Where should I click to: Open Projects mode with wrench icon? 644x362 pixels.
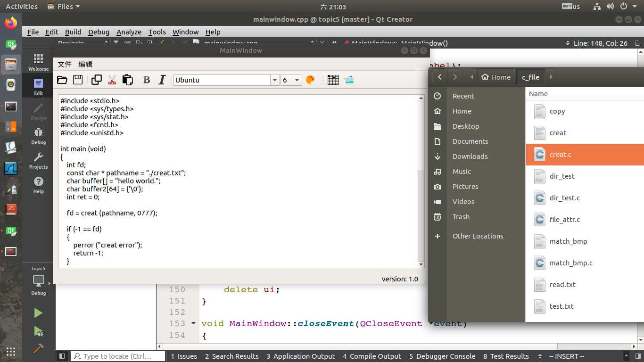coord(39,160)
